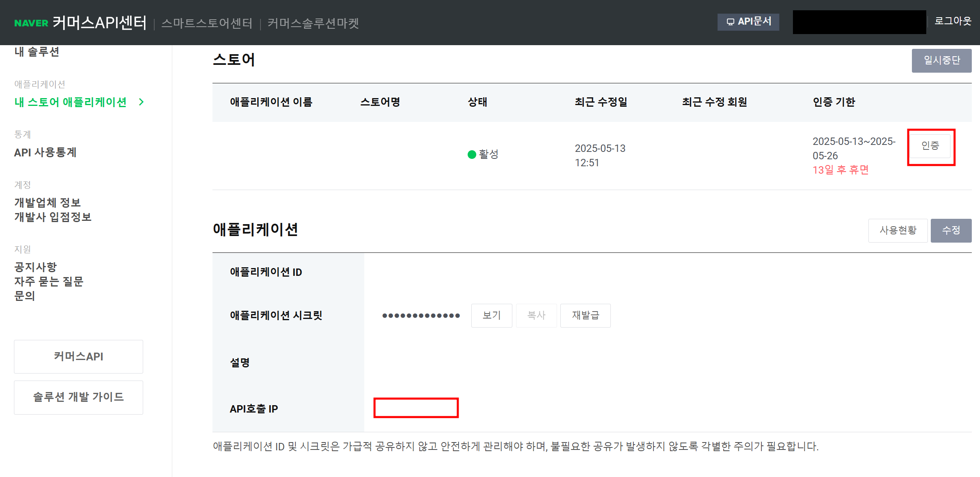Viewport: 980px width, 477px height.
Task: Open 사용현황 usage status button
Action: coord(898,230)
